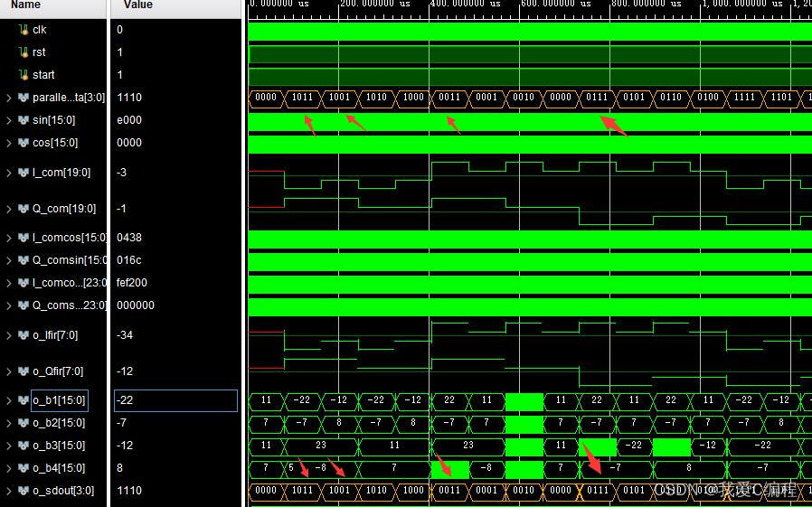Expand the o_b4[15:0] bus
The width and height of the screenshot is (812, 507).
point(9,468)
